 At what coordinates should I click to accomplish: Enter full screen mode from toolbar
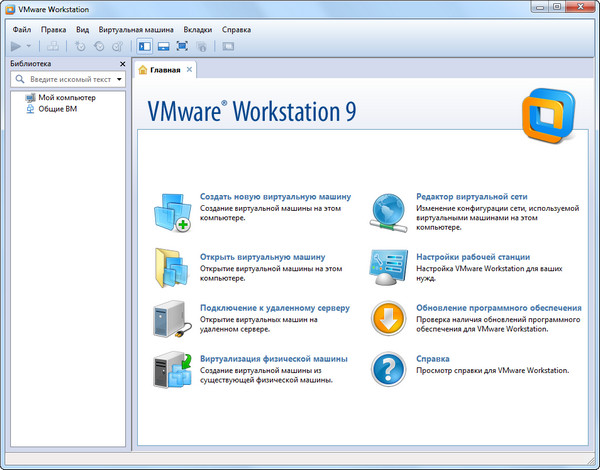[x=182, y=46]
